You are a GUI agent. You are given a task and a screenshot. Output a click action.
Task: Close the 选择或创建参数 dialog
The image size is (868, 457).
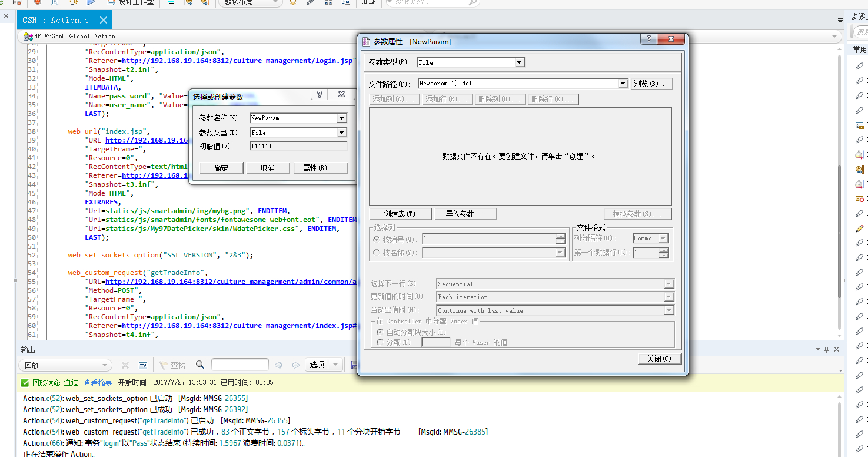[341, 95]
